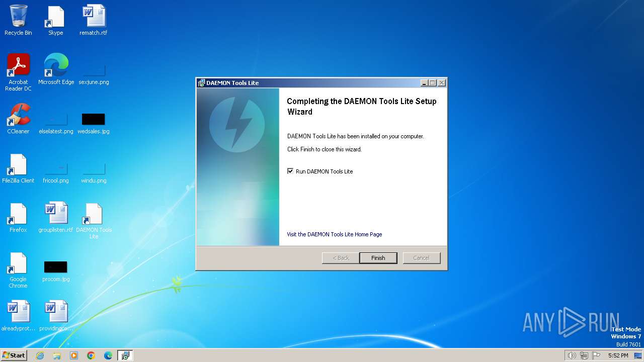This screenshot has width=644, height=362.
Task: Select FileZilla Client desktop shortcut
Action: tap(18, 168)
